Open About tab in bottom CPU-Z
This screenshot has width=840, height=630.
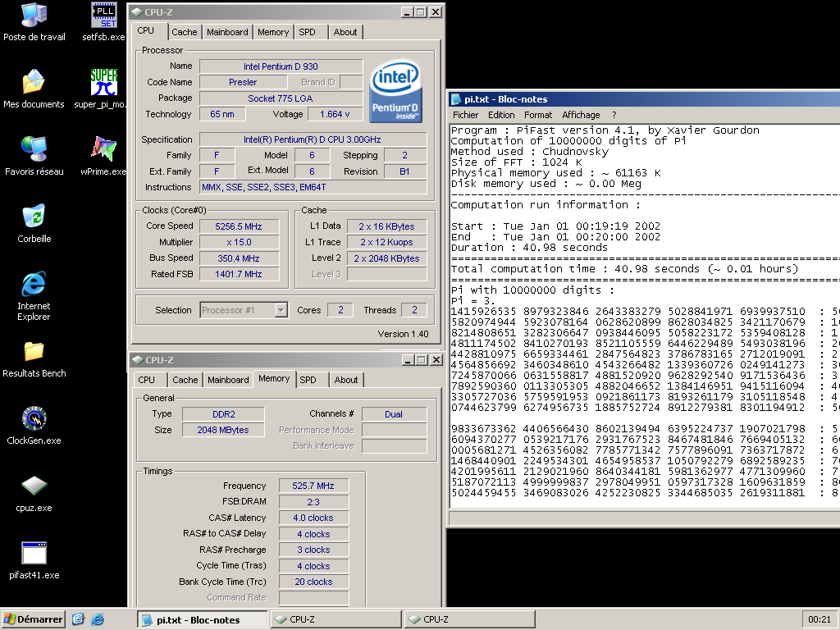point(346,380)
